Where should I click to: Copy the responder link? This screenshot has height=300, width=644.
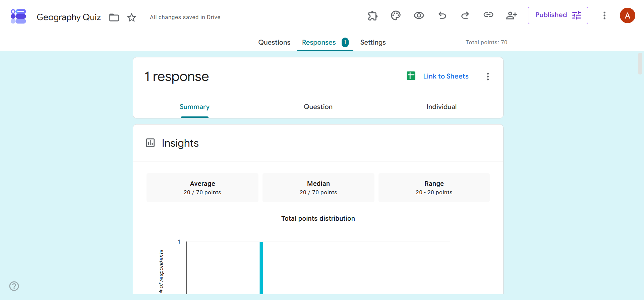tap(488, 15)
